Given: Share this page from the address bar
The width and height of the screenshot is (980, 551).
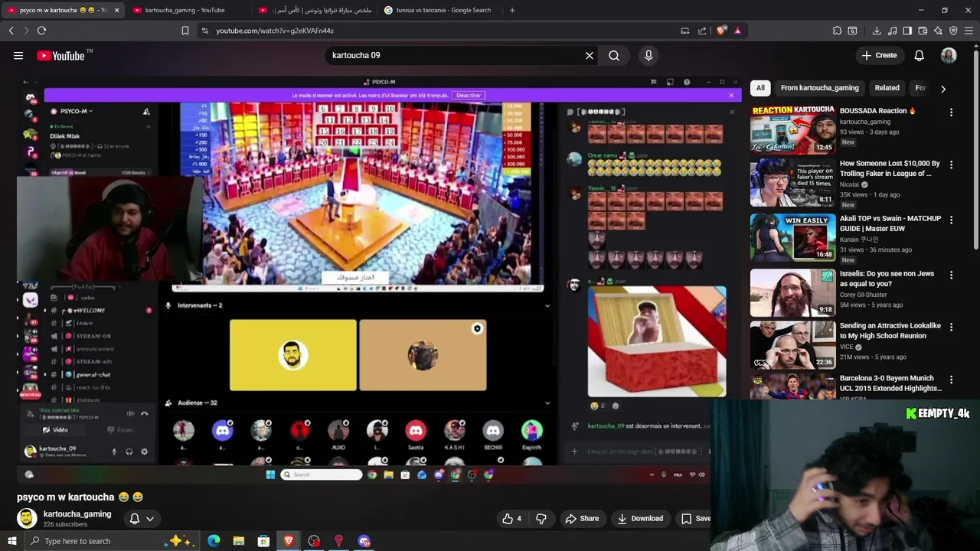Looking at the screenshot, I should 702,31.
